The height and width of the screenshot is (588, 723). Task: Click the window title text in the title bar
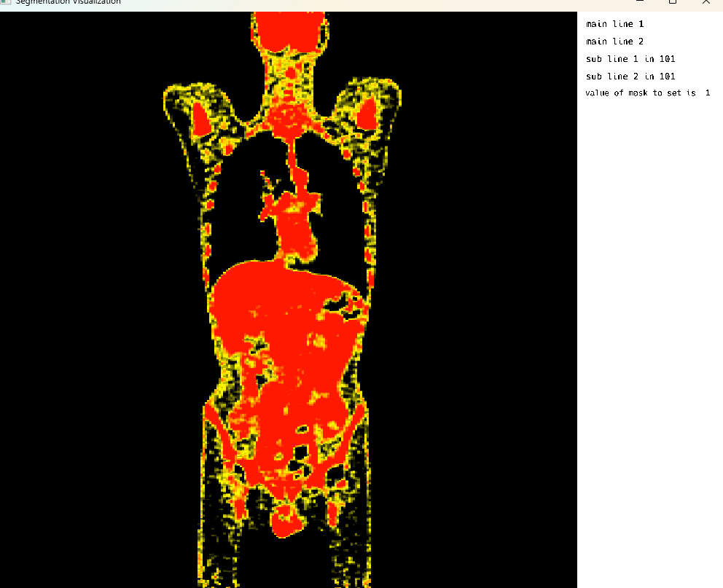pos(69,2)
